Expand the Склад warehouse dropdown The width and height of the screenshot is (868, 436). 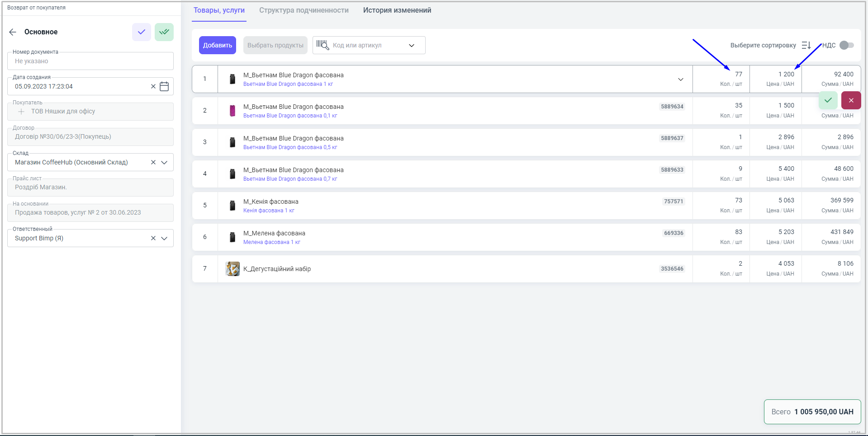tap(164, 162)
